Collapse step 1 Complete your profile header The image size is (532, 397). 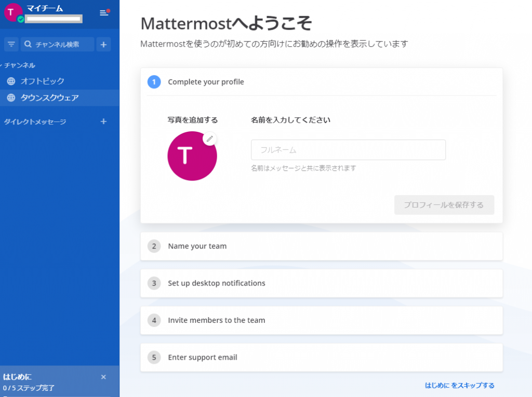pos(321,82)
